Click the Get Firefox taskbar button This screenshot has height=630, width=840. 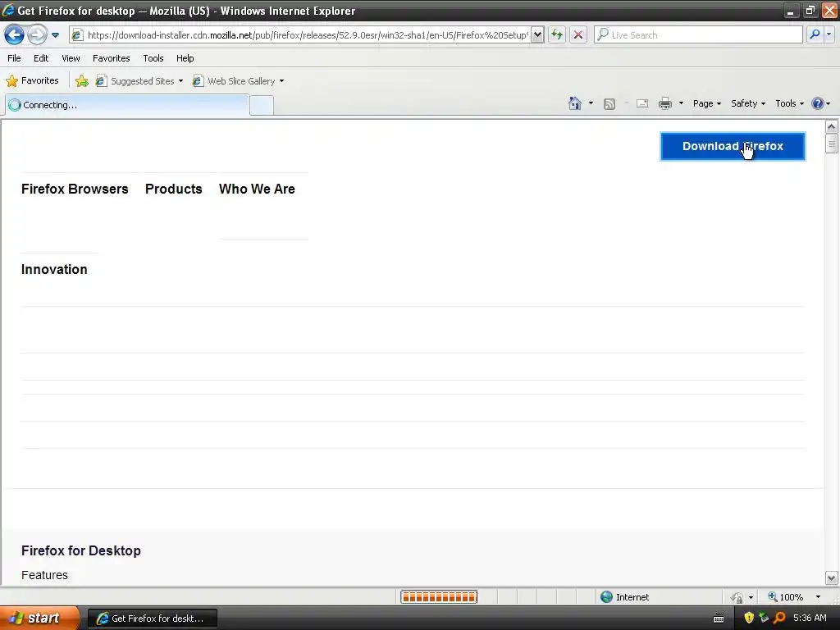pos(152,619)
